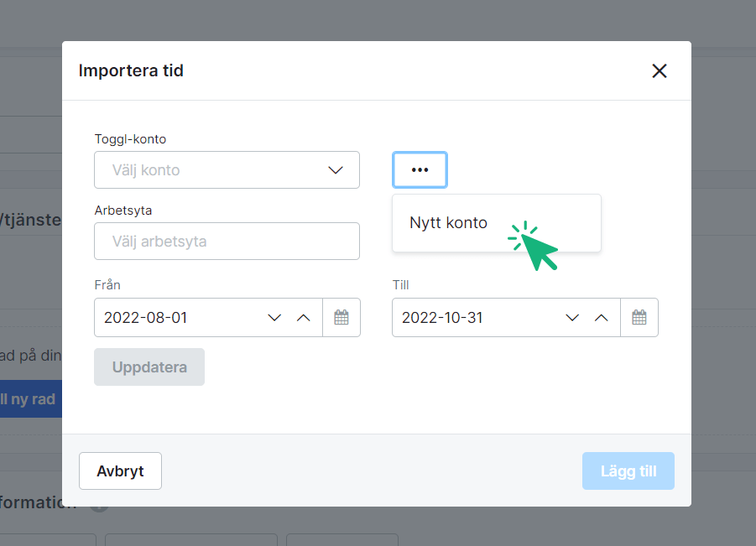Click the info icon beside the information heading

99,504
